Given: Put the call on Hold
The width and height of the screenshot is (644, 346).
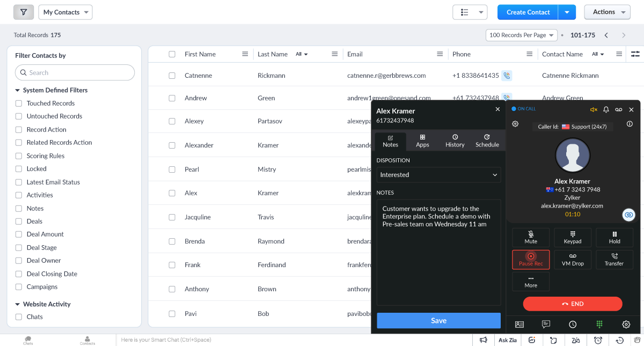Looking at the screenshot, I should pos(614,237).
